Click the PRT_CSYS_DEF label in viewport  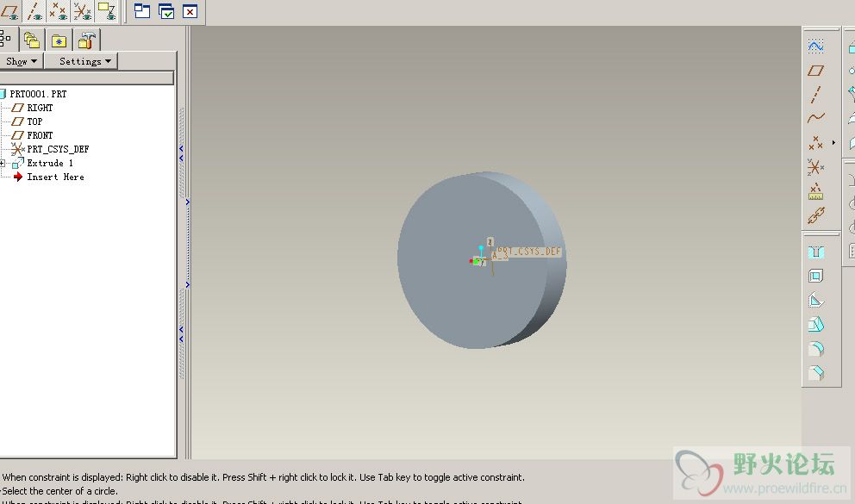click(x=527, y=252)
